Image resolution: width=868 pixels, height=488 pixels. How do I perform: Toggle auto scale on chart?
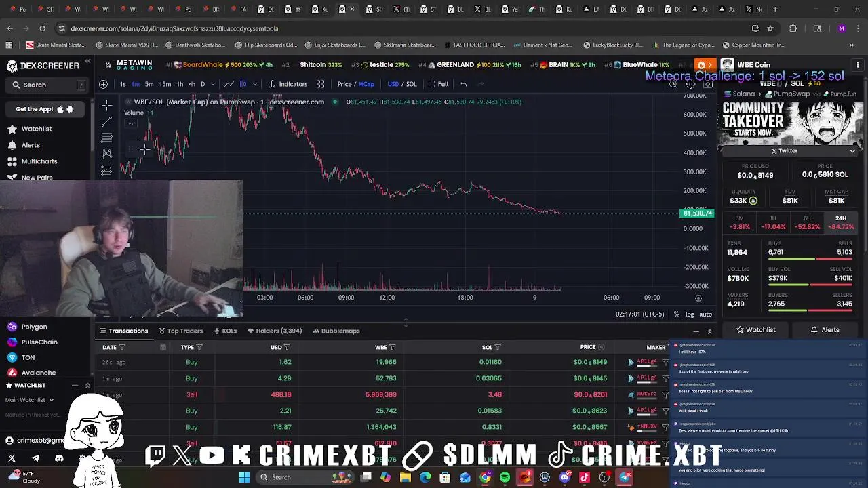(706, 314)
